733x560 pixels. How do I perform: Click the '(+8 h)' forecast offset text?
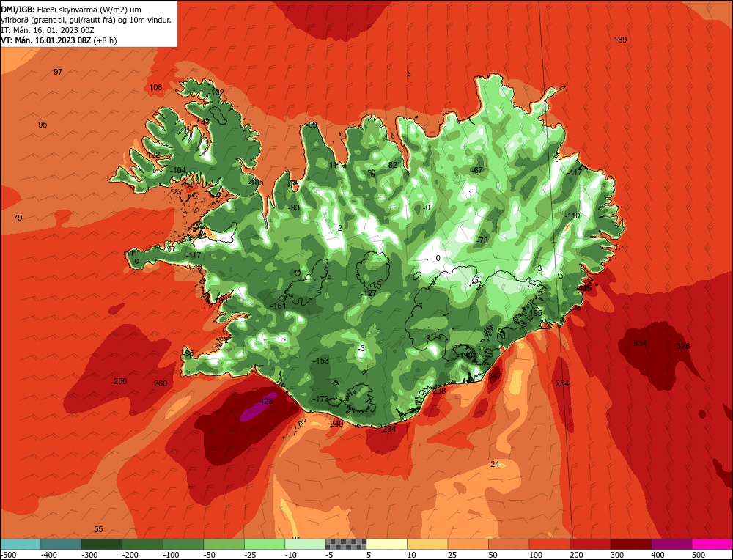click(x=105, y=40)
